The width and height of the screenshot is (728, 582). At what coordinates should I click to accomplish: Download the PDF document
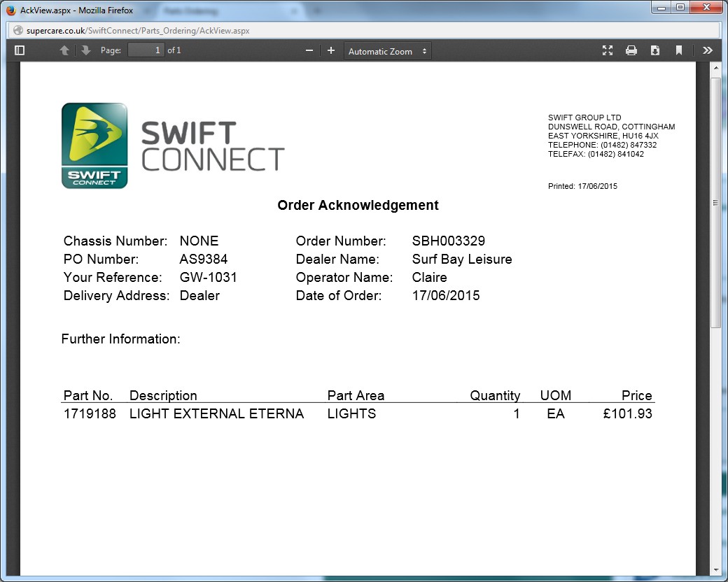pyautogui.click(x=655, y=50)
